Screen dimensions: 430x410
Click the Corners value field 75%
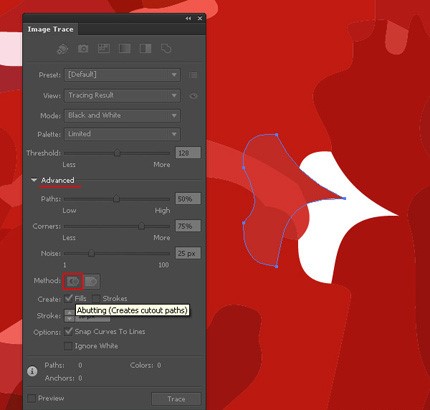pos(188,226)
